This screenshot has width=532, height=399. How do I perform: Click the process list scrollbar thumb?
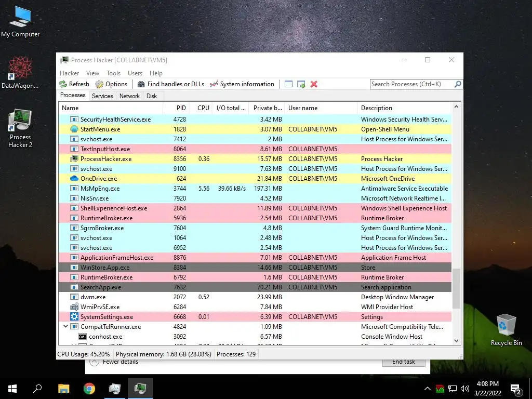coord(456,288)
